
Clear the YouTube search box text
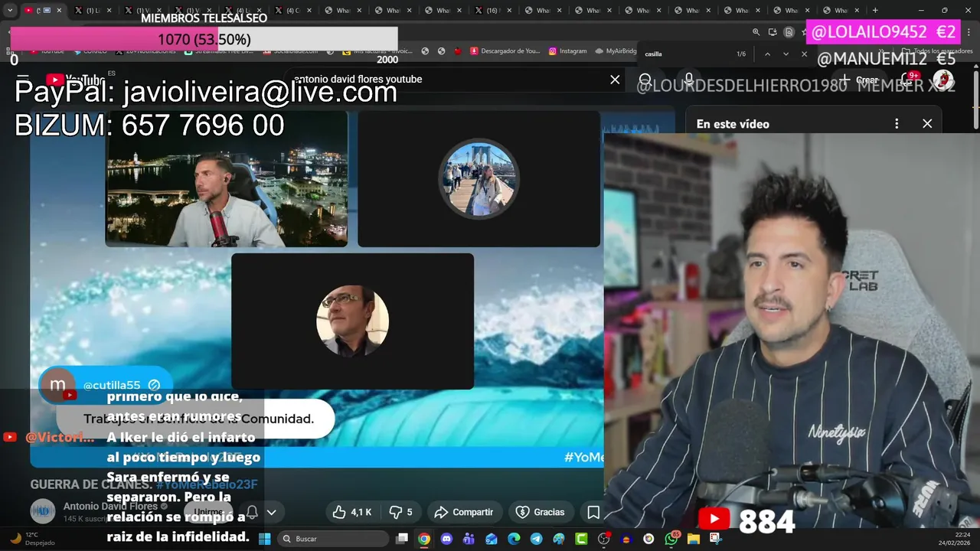tap(615, 80)
